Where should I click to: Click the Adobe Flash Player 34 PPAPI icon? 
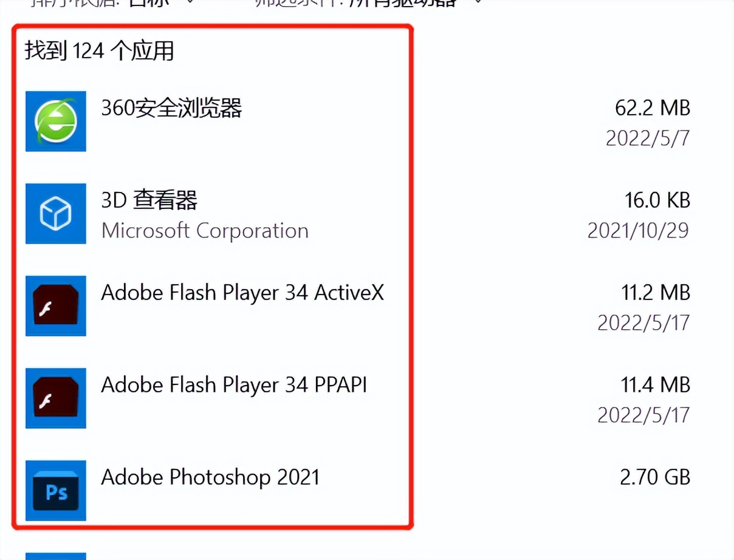coord(55,398)
